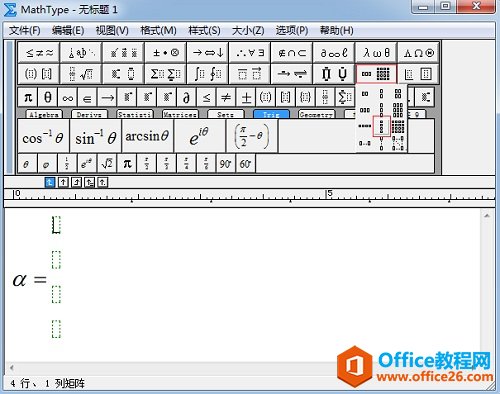
Task: Insert phi from bottom Trig row
Action: tap(47, 164)
